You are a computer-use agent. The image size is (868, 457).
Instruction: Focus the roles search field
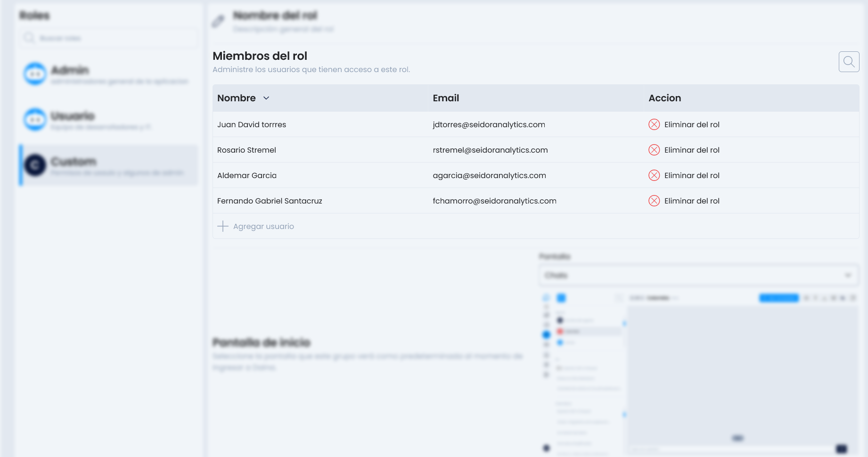[x=113, y=38]
